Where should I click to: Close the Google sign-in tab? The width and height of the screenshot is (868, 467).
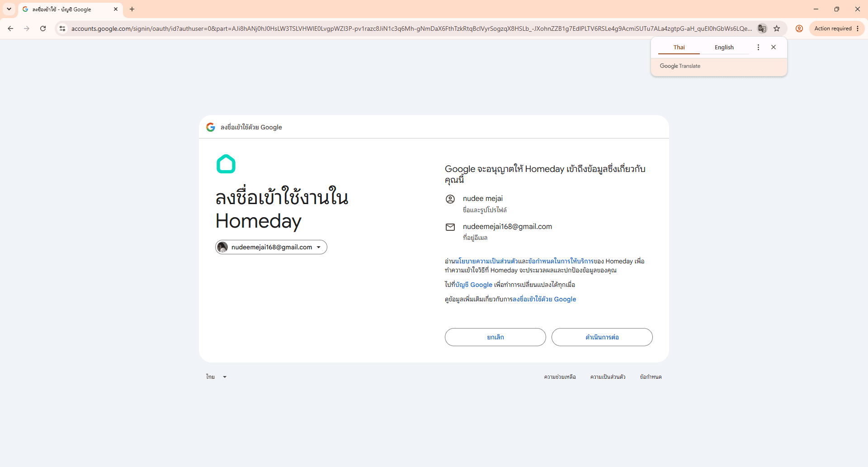116,9
